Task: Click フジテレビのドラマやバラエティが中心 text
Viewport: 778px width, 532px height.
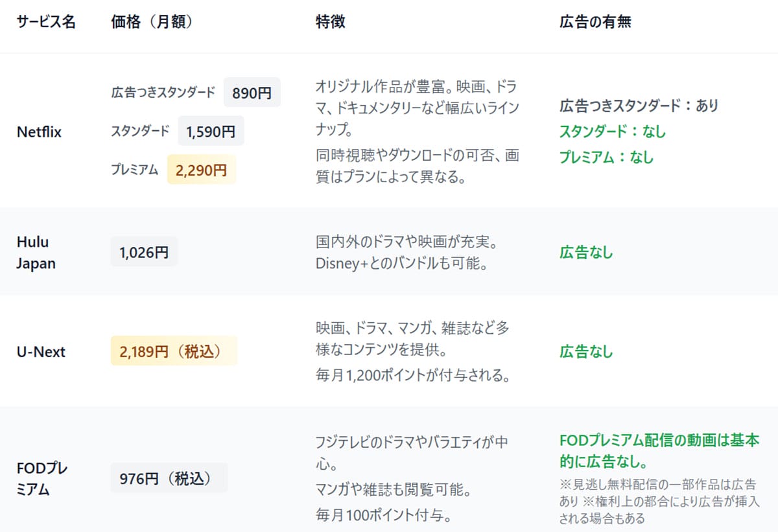Action: (412, 454)
